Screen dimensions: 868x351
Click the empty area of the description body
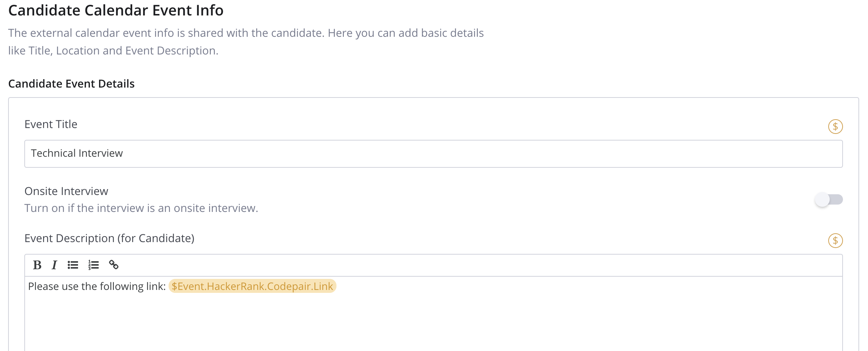pyautogui.click(x=433, y=324)
